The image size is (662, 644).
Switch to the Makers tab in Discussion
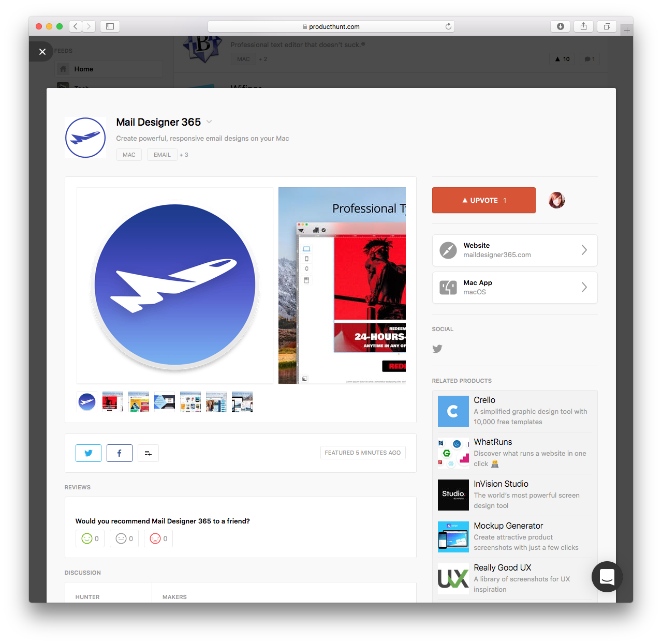[174, 597]
